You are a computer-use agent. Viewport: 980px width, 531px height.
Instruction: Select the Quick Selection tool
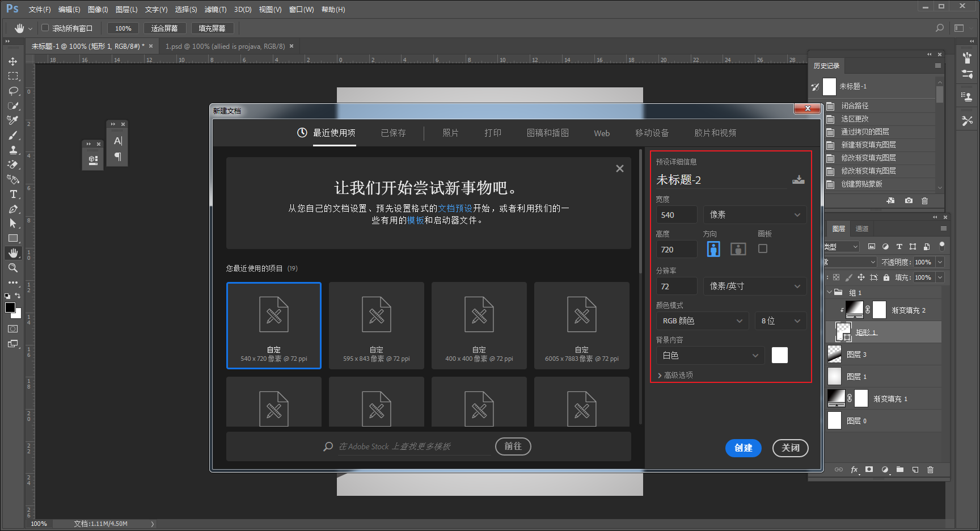tap(13, 106)
